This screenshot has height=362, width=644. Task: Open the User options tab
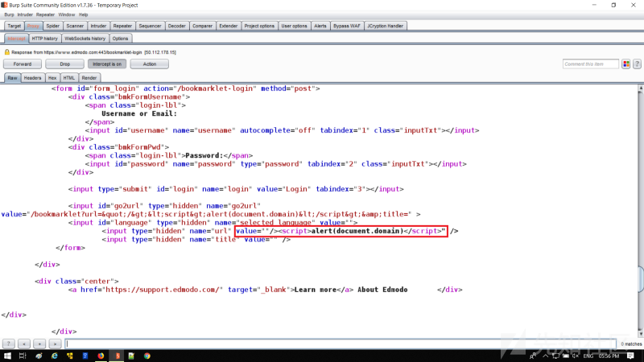tap(294, 26)
